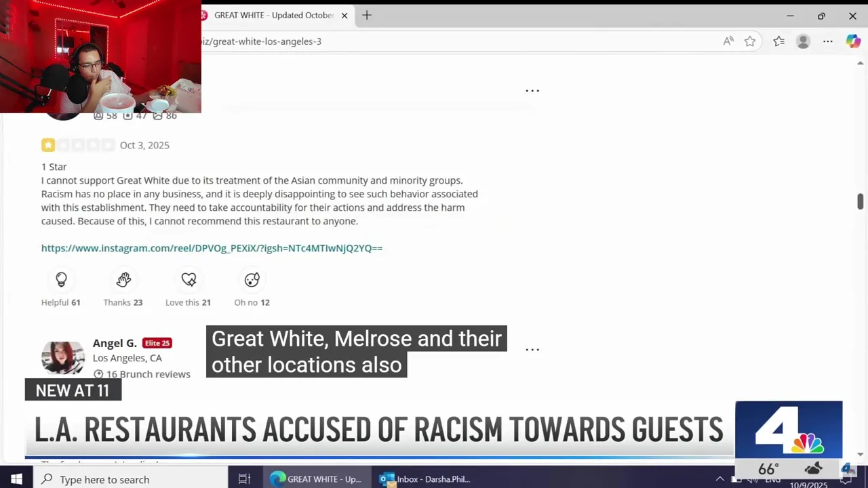Open the browser profile icon
This screenshot has width=868, height=488.
[803, 41]
